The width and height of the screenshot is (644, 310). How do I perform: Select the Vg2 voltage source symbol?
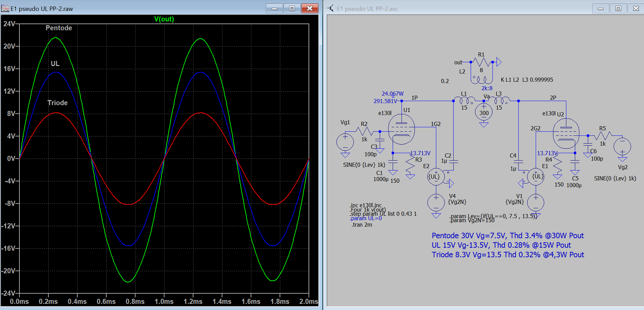coord(622,146)
